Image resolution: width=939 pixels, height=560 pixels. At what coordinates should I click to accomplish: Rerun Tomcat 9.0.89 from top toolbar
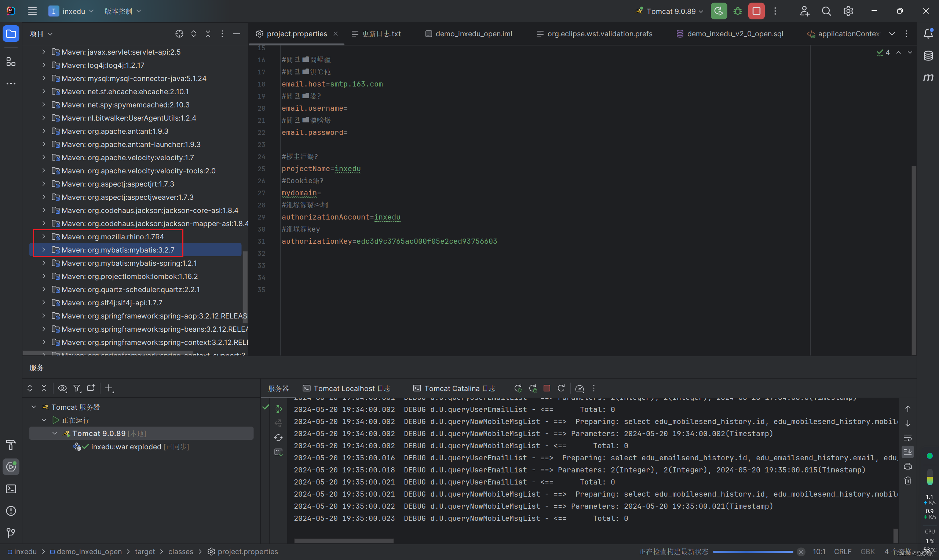click(x=719, y=11)
